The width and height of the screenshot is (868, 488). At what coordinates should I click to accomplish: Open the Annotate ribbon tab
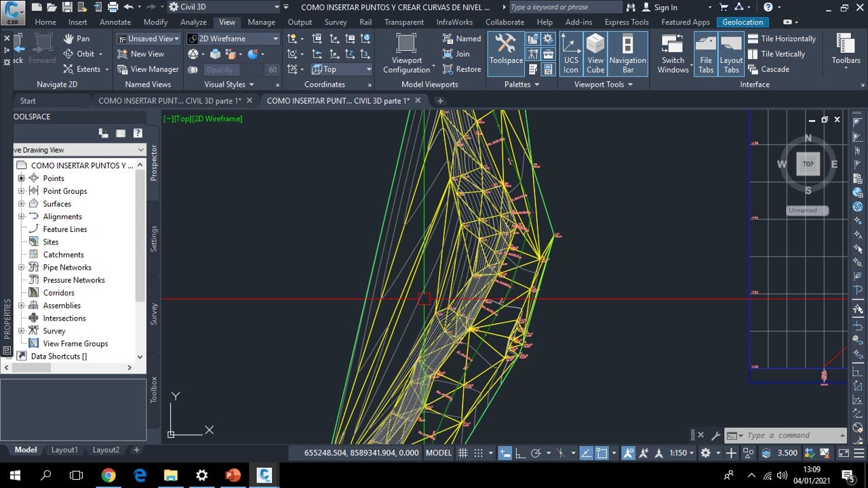[115, 22]
